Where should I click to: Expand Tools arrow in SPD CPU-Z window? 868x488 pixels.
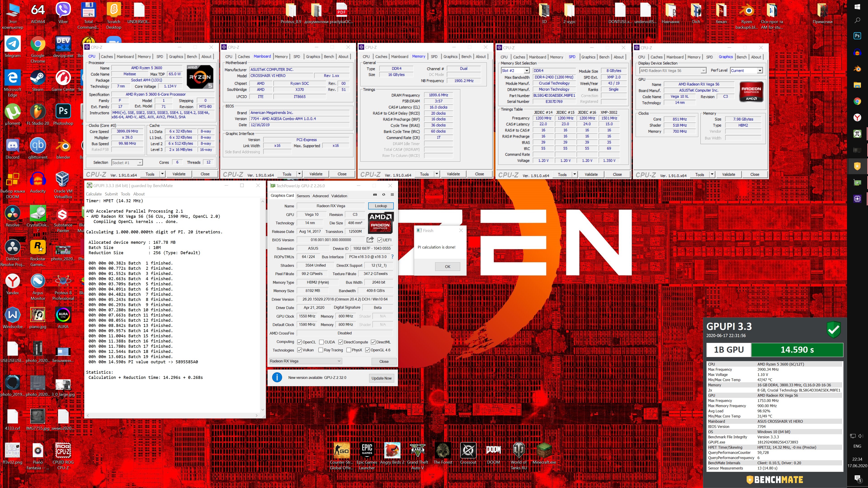(575, 174)
